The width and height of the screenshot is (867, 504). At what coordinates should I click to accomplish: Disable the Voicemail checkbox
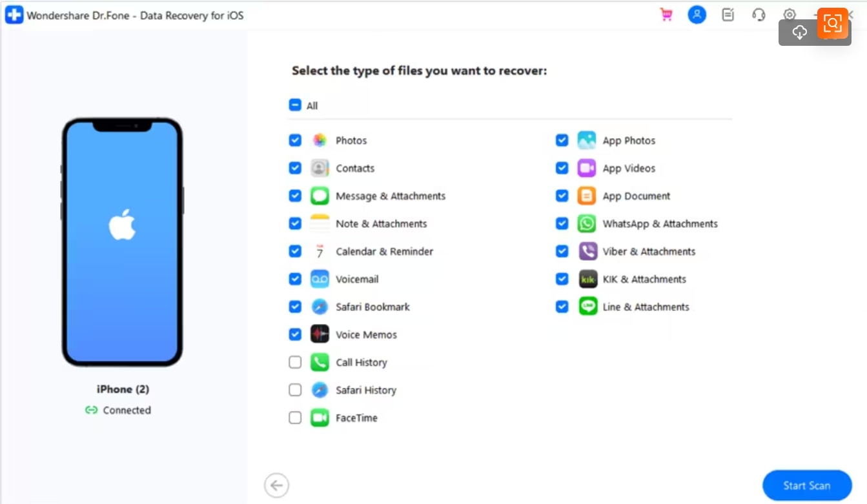click(x=295, y=279)
